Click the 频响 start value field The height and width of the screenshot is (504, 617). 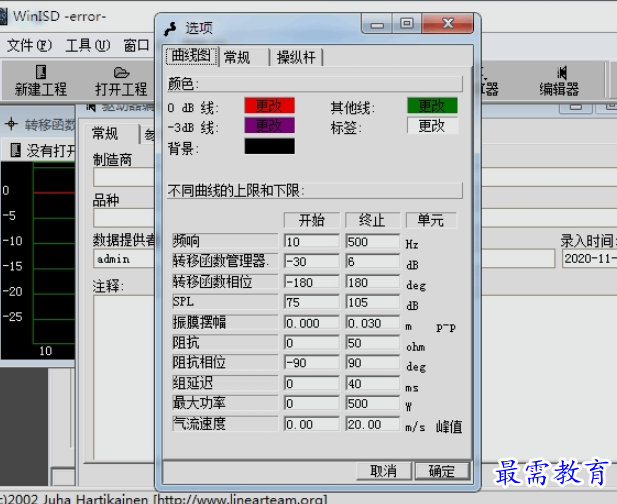coord(311,241)
